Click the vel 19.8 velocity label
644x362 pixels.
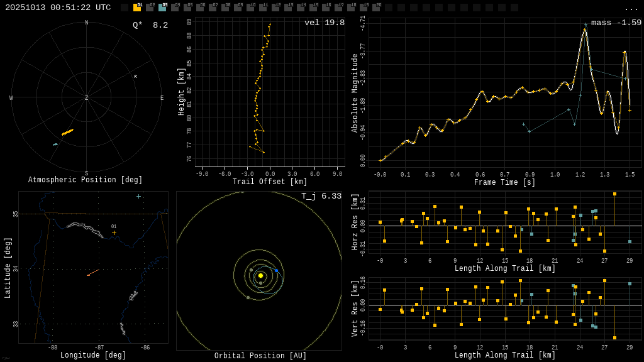pos(325,23)
